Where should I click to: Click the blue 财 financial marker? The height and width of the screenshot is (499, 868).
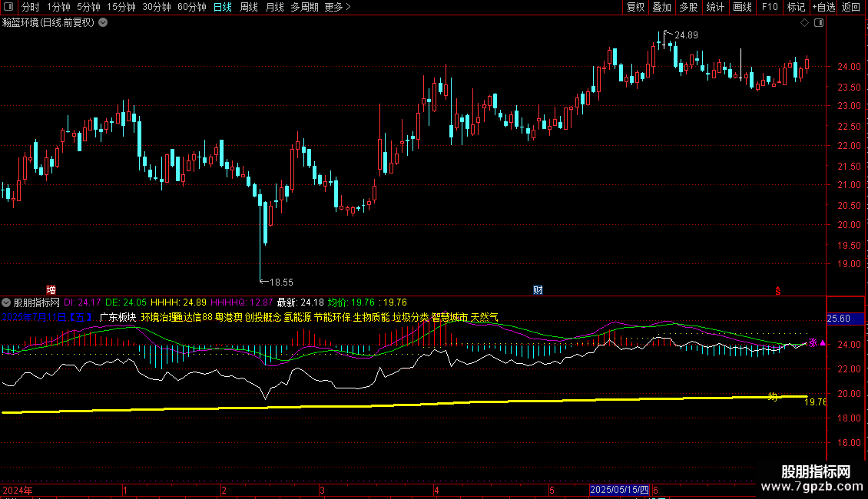pos(538,290)
